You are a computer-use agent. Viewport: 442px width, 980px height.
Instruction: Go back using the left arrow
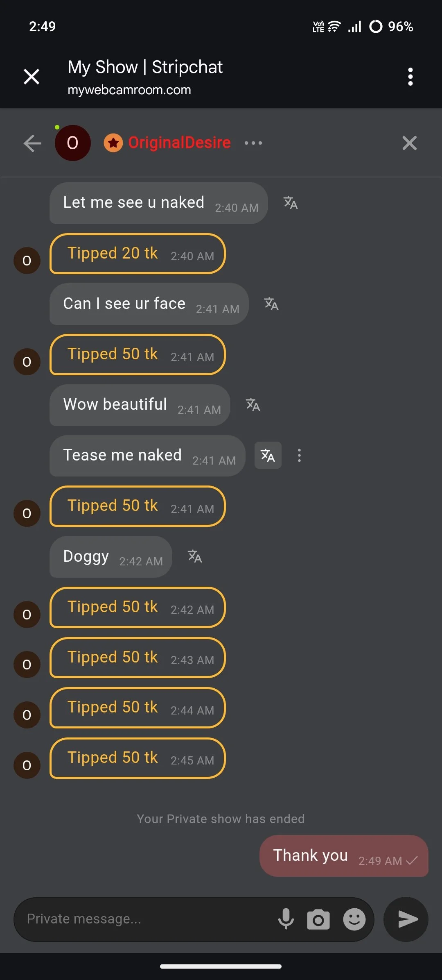pyautogui.click(x=32, y=143)
